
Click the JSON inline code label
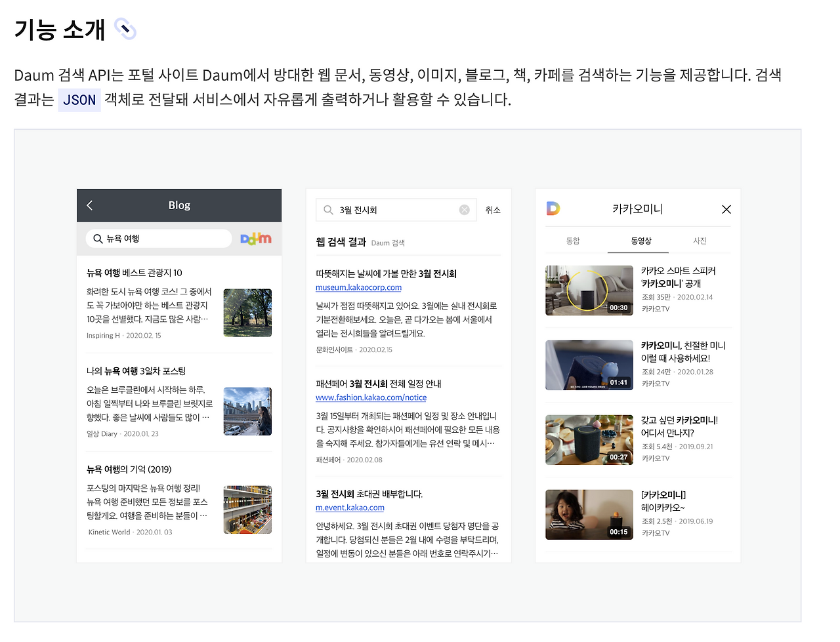click(79, 100)
